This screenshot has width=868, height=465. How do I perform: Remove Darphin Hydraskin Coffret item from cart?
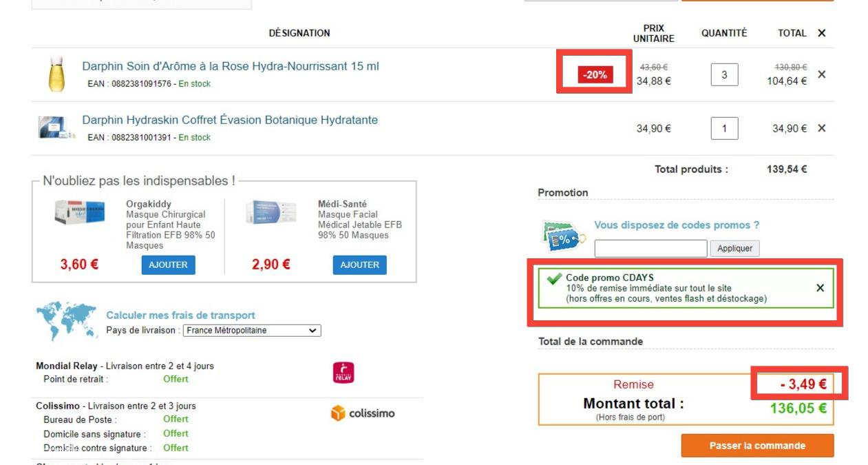821,128
